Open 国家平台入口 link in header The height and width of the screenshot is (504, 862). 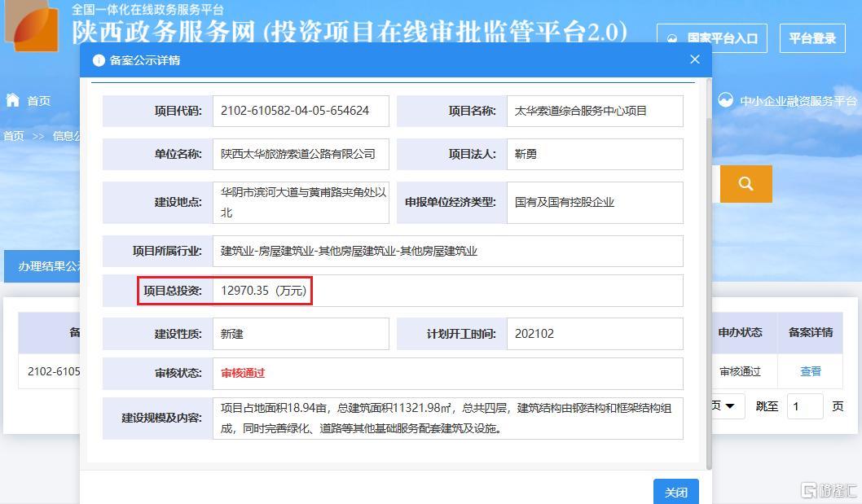pyautogui.click(x=712, y=38)
